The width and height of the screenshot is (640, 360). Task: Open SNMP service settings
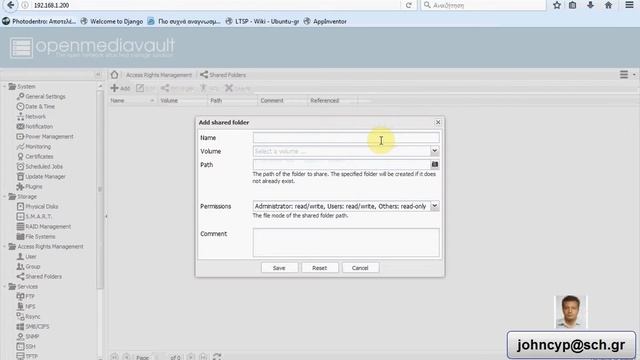28,336
